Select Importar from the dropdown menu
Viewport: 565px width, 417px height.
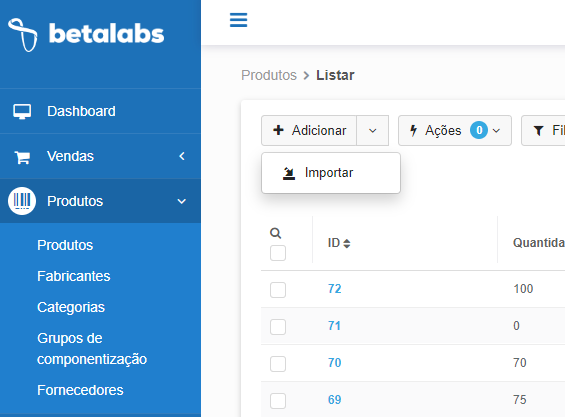pos(331,173)
